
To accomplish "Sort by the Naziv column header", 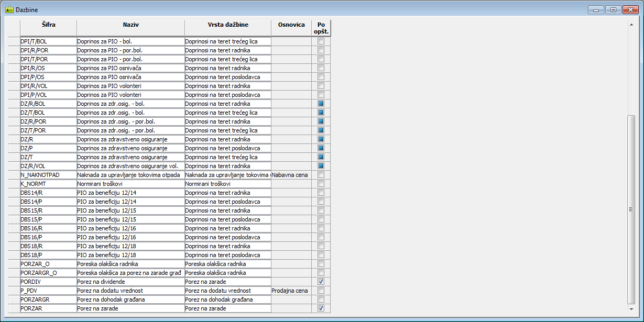I will tap(130, 25).
